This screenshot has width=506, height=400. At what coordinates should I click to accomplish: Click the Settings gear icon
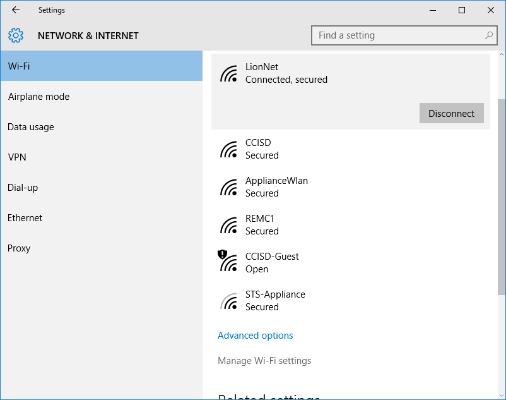16,35
